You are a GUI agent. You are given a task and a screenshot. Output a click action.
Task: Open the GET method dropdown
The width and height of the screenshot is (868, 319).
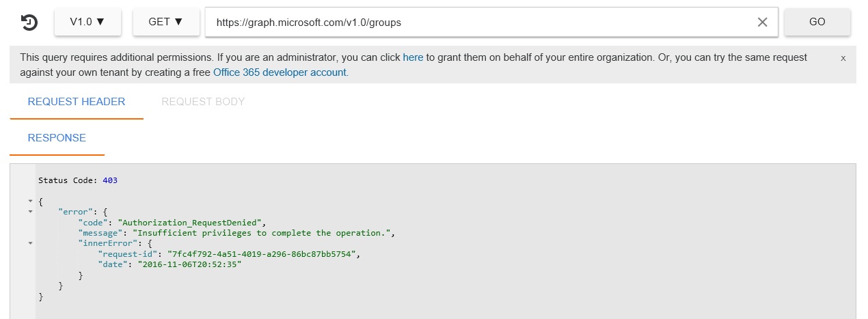166,22
